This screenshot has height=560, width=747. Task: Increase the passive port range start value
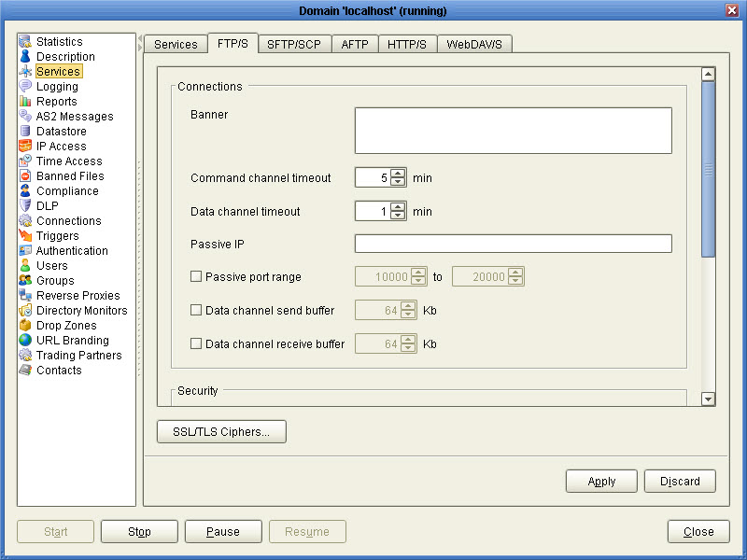(419, 272)
